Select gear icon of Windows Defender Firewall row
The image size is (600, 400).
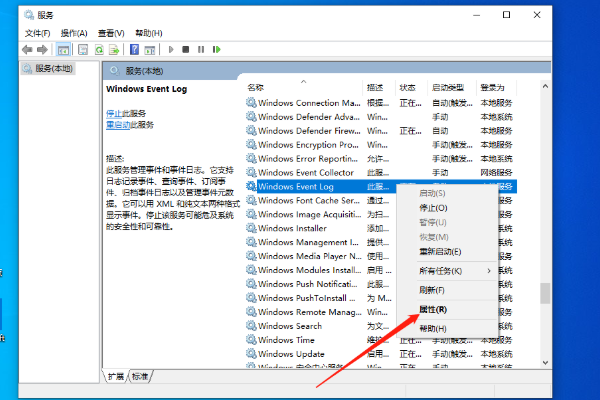pyautogui.click(x=251, y=131)
